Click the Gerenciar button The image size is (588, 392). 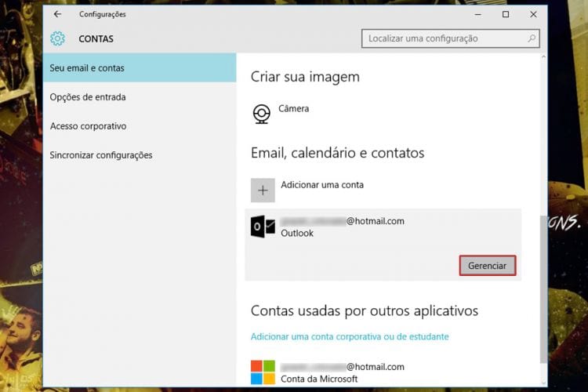(488, 266)
